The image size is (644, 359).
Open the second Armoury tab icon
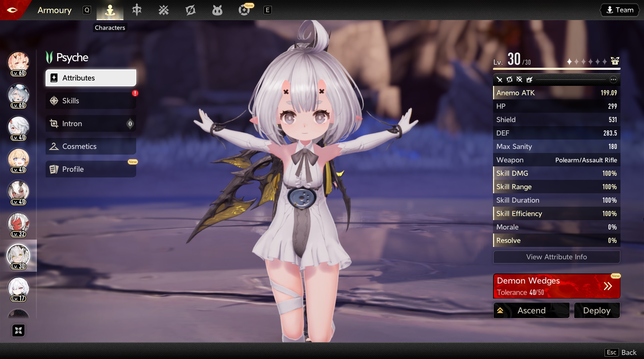coord(137,10)
